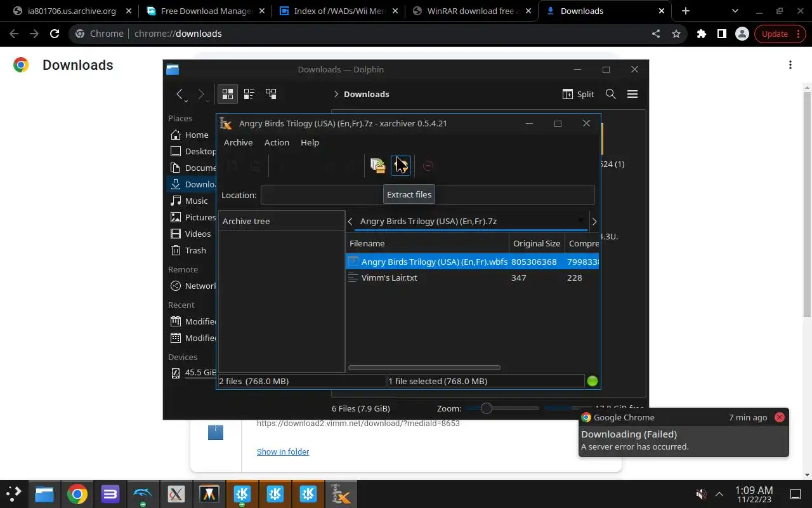Select the Vimm's Lair.txt file row
The width and height of the screenshot is (812, 508).
pos(473,277)
